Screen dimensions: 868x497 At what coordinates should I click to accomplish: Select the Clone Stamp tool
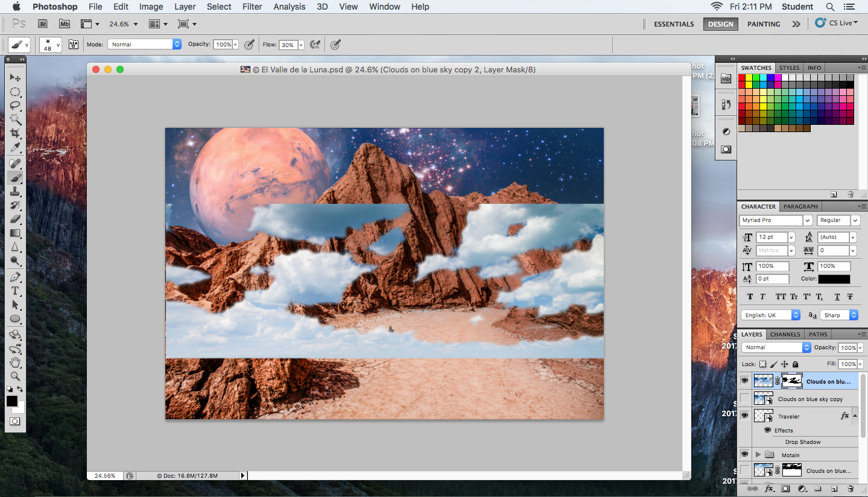(15, 192)
